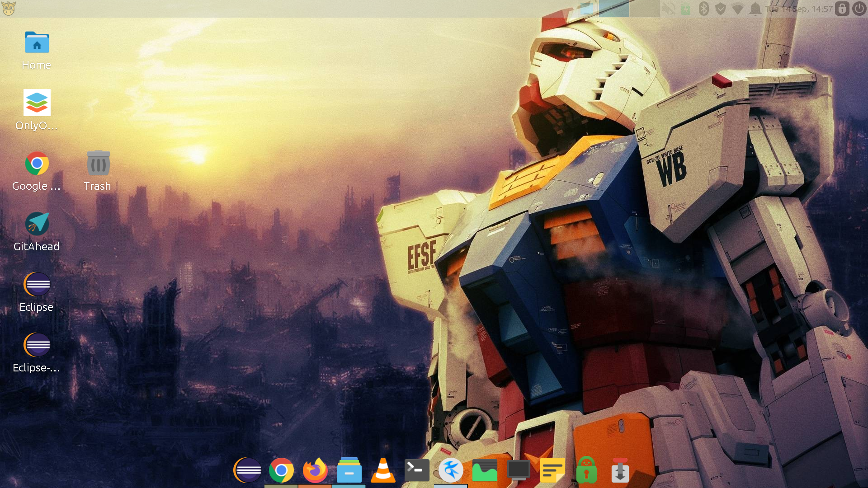Open the Home folder desktop icon
Image resolution: width=868 pixels, height=488 pixels.
tap(37, 43)
